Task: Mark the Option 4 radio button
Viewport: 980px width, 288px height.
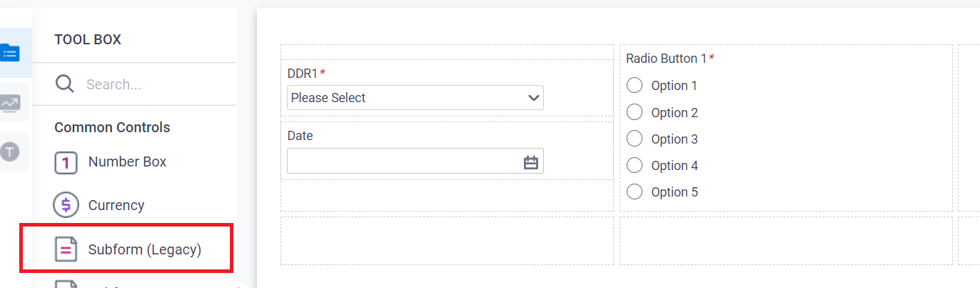Action: point(635,165)
